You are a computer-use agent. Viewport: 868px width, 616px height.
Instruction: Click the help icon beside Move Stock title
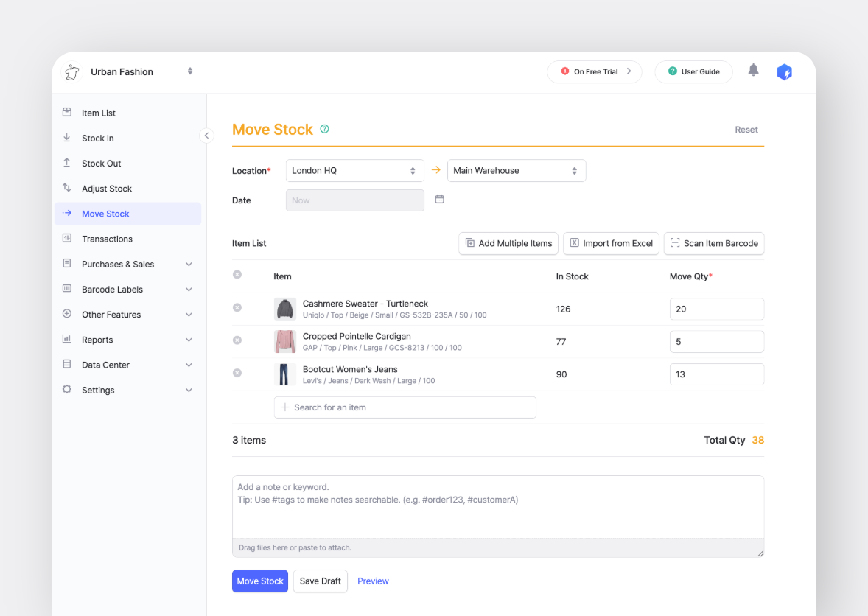point(324,129)
